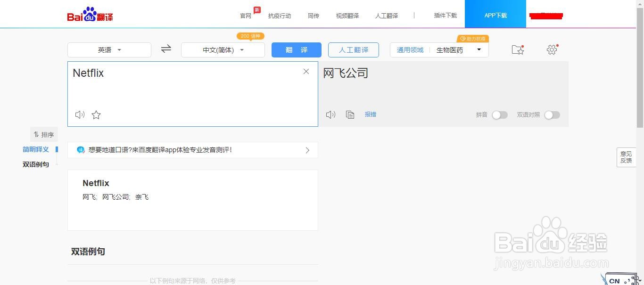Copy the translated result text

(350, 114)
